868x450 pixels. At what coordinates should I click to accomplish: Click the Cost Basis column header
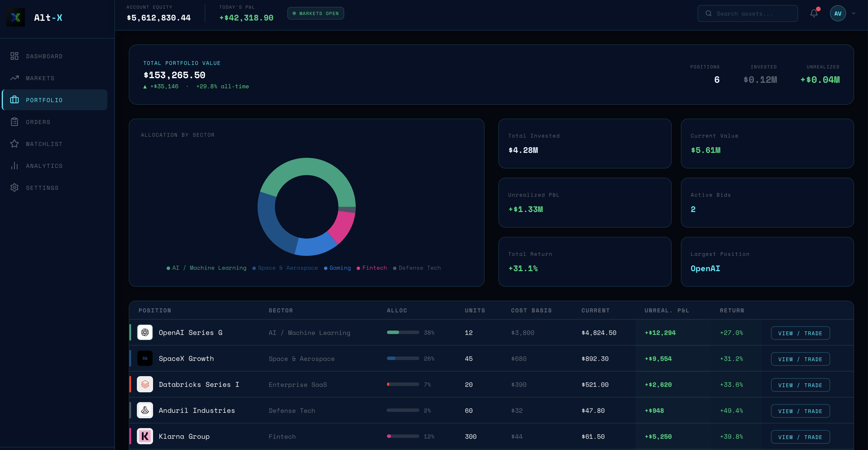531,310
